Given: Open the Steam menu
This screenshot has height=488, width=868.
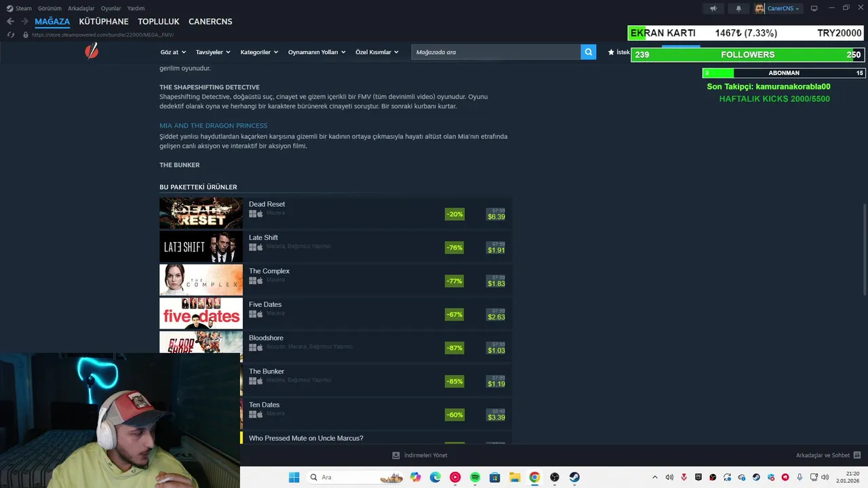Looking at the screenshot, I should [19, 8].
